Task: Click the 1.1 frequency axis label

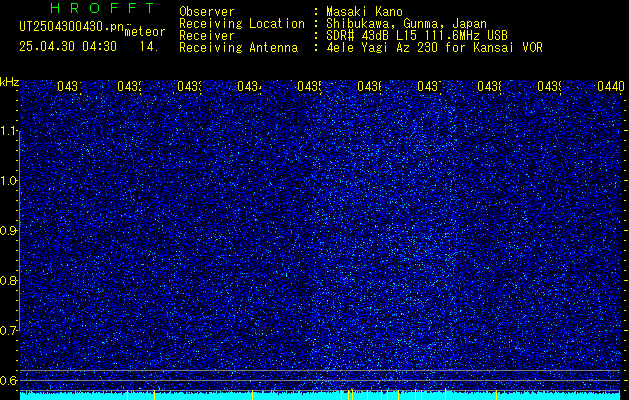Action: (9, 130)
